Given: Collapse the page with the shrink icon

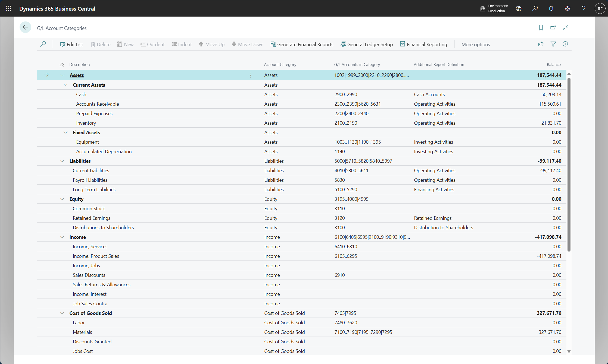Looking at the screenshot, I should [x=566, y=28].
